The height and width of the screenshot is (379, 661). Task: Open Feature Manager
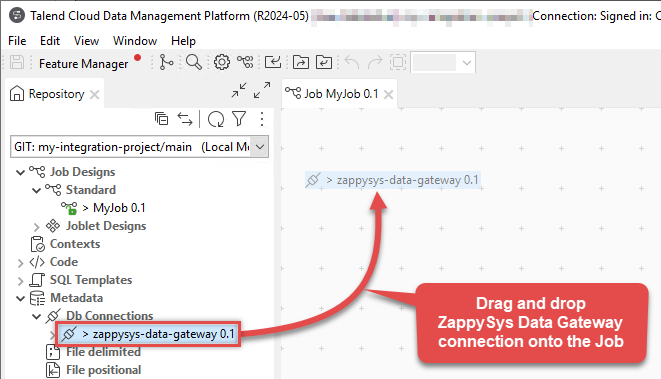point(83,64)
